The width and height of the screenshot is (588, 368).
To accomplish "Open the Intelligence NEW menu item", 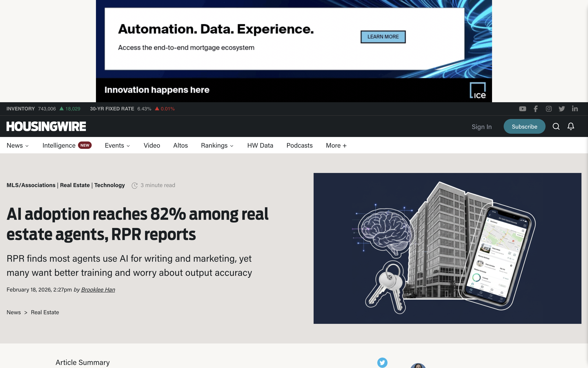I will (67, 146).
